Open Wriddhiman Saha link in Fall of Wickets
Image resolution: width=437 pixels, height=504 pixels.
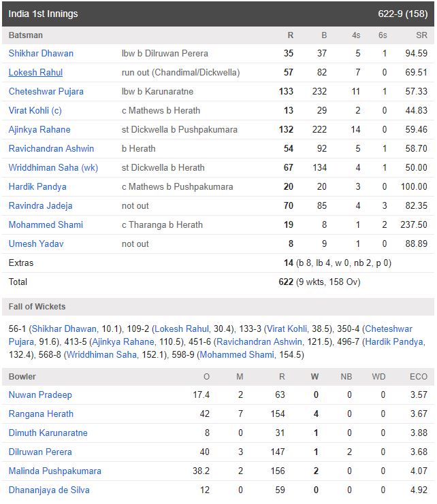tap(101, 354)
